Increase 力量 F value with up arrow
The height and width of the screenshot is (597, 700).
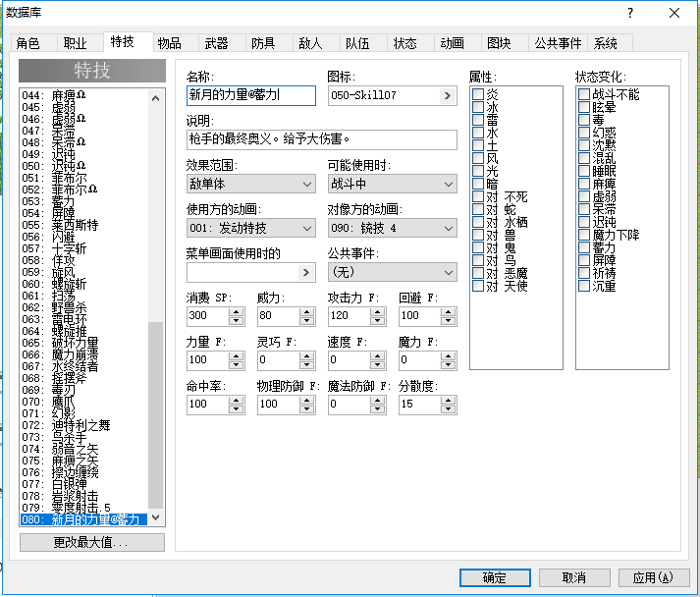click(x=237, y=355)
